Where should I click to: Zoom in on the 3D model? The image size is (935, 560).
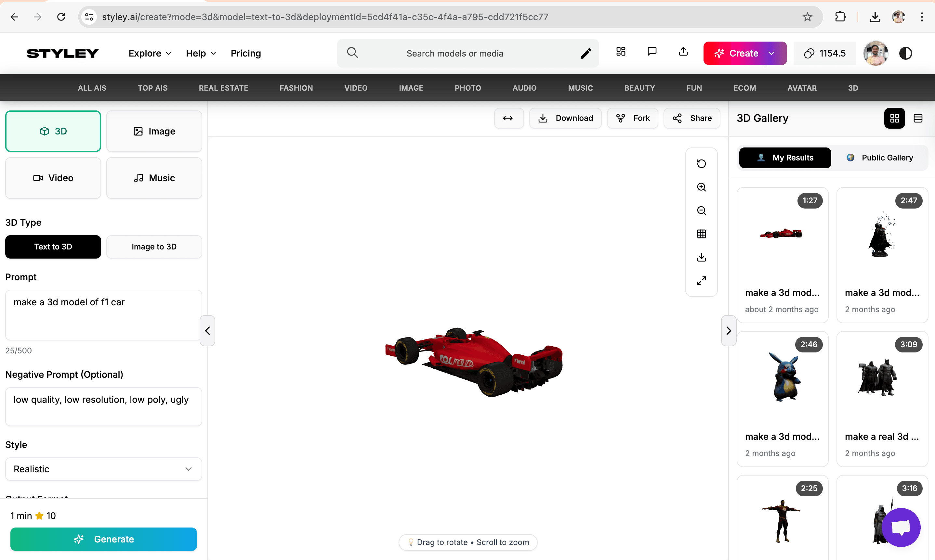click(x=701, y=187)
